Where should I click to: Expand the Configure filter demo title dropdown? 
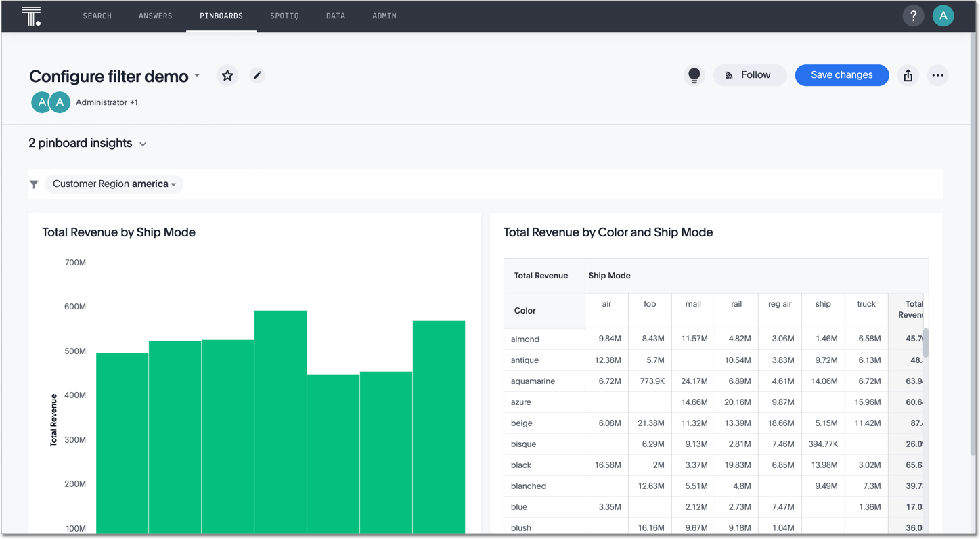coord(196,77)
